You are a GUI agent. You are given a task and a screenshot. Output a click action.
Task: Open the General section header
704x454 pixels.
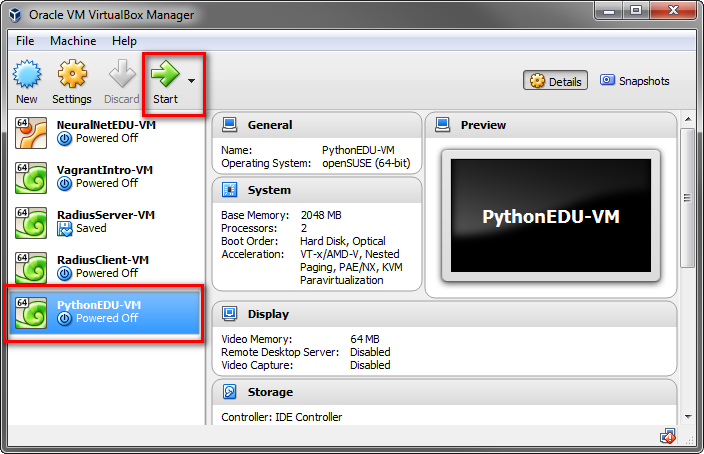(x=317, y=125)
